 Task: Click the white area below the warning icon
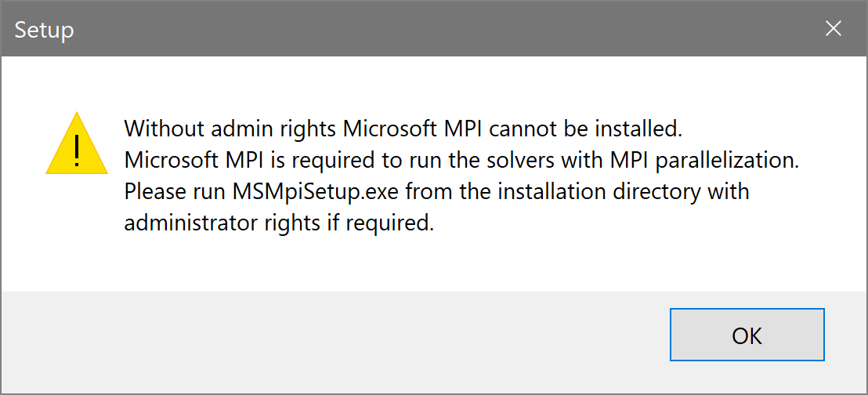(76, 235)
